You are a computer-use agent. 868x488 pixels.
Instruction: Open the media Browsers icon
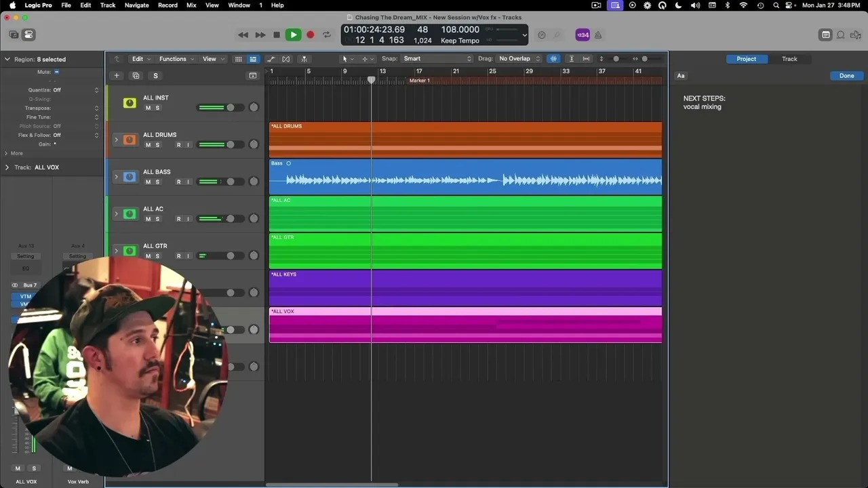[855, 35]
